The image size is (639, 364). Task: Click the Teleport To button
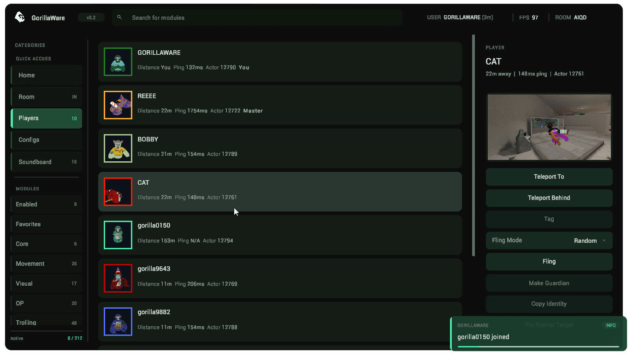pos(549,176)
